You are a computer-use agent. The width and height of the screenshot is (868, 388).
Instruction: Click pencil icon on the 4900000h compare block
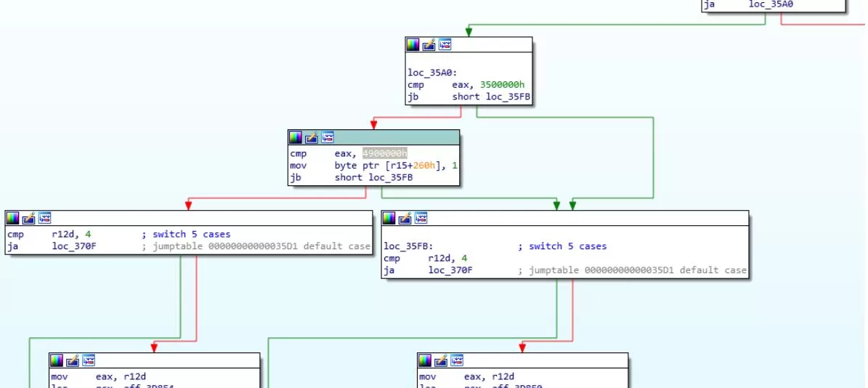[x=312, y=137]
